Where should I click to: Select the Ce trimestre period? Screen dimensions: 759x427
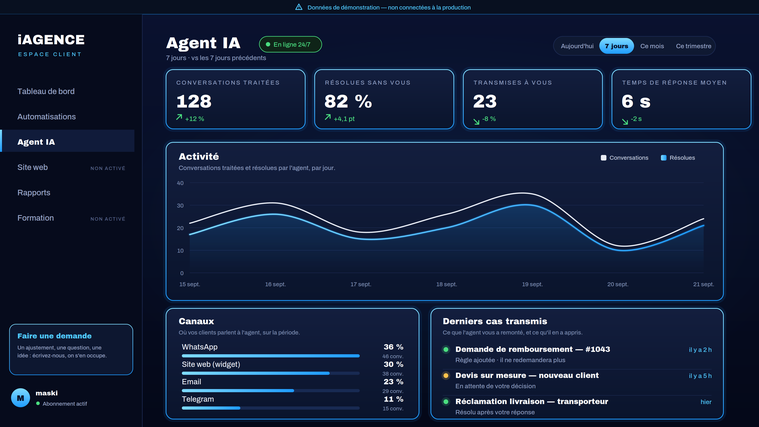pyautogui.click(x=693, y=46)
